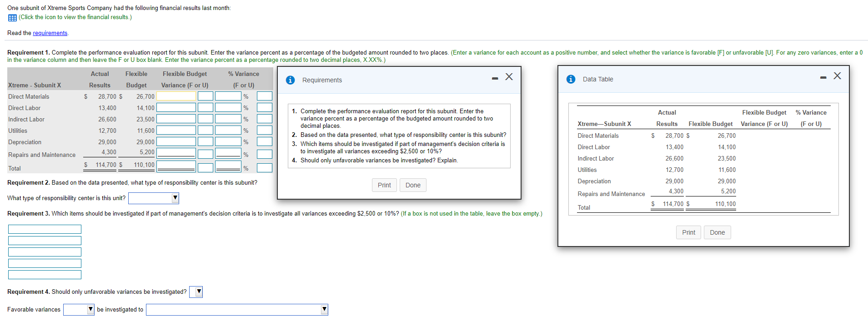Screen dimensions: 868x332
Task: Open the responsibility center type dropdown
Action: tap(154, 198)
